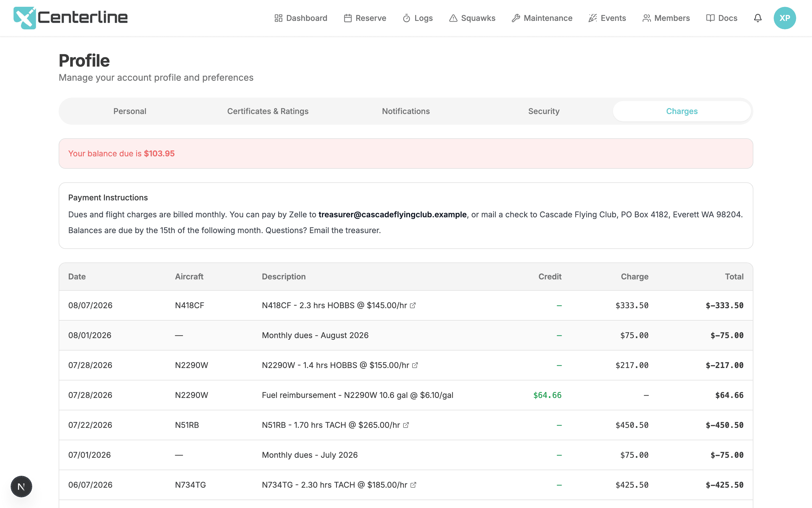Screen dimensions: 812x508
Task: Open the notifications bell
Action: coord(758,18)
